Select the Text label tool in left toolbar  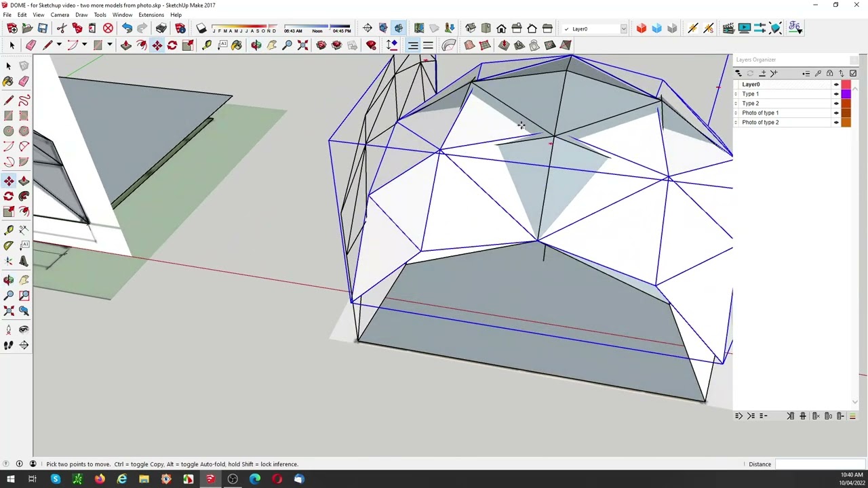[24, 245]
